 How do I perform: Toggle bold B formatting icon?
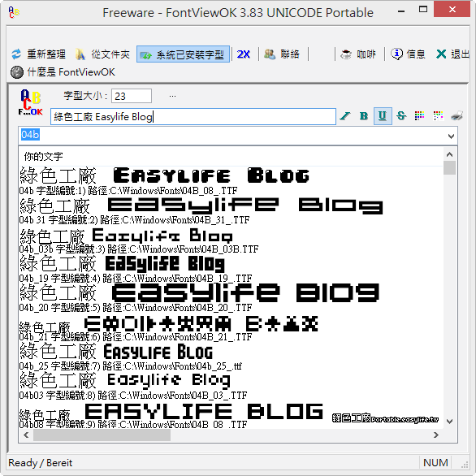(364, 116)
